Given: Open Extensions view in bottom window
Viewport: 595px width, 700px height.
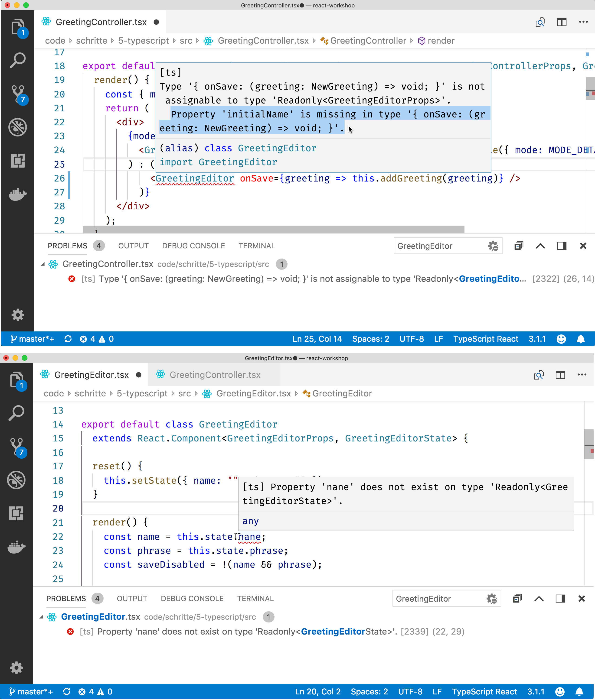Looking at the screenshot, I should tap(16, 513).
